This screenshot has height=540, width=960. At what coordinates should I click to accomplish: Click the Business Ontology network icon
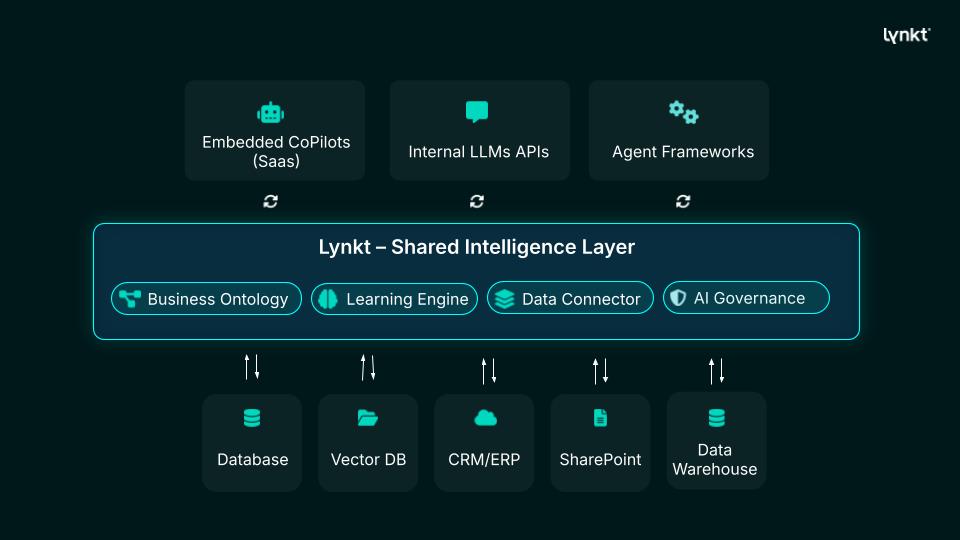130,299
